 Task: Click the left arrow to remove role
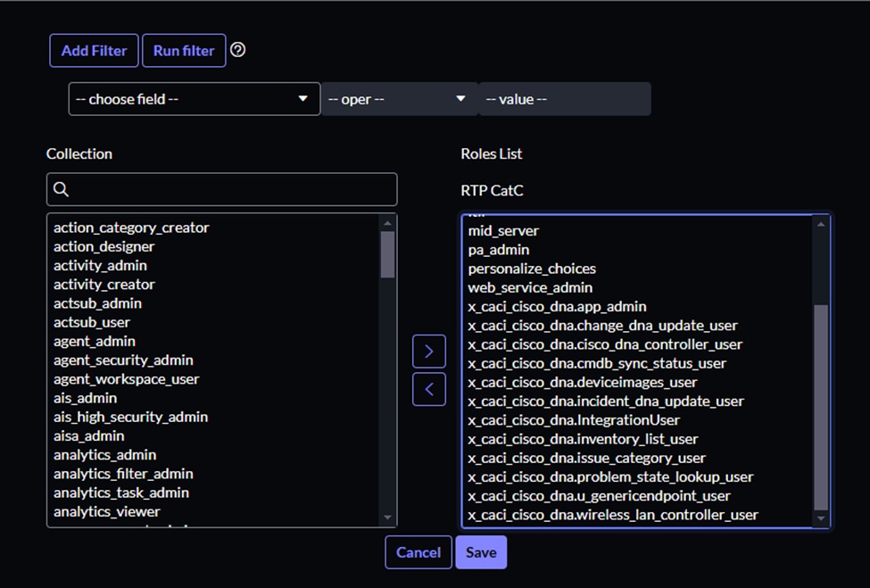tap(428, 389)
